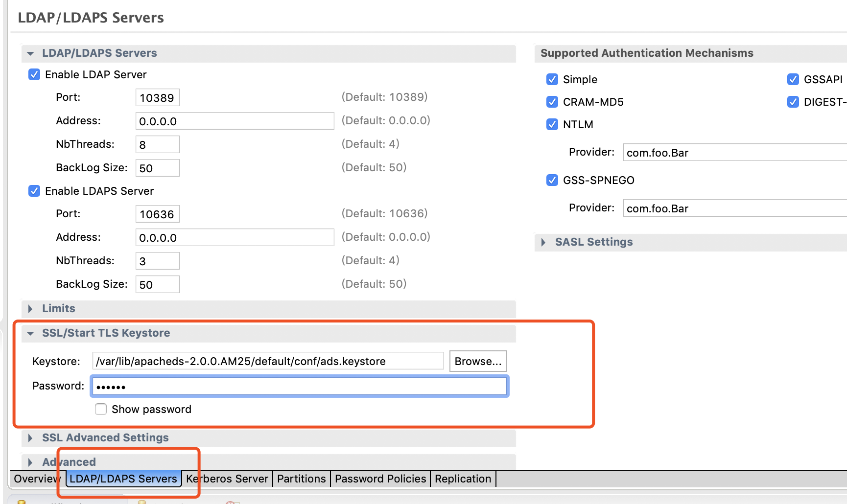Viewport: 847px width, 504px height.
Task: Uncheck the GSSAPI mechanism
Action: click(793, 79)
